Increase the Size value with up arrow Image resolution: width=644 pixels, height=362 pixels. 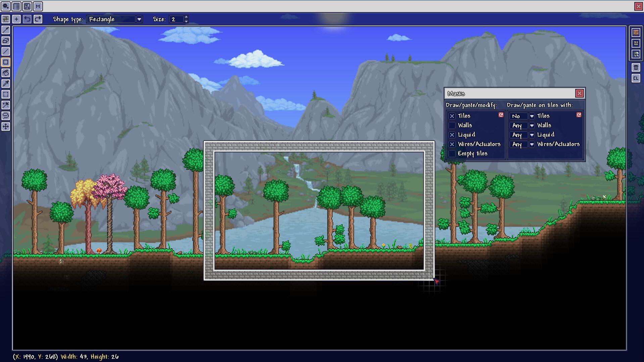186,17
